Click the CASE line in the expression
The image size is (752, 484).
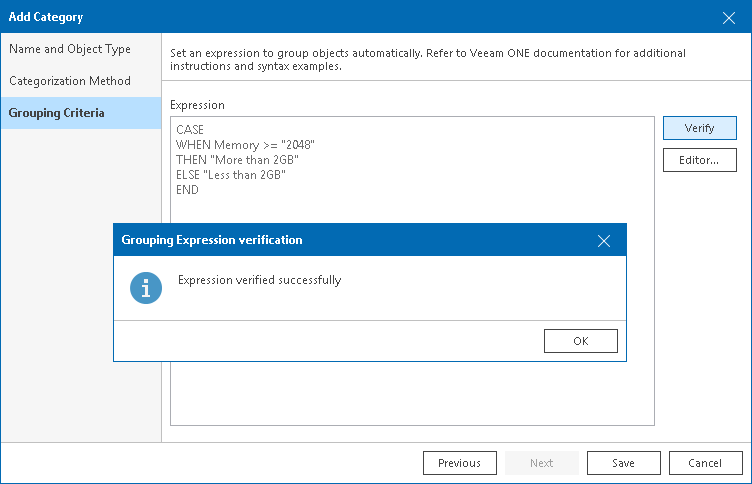[190, 131]
